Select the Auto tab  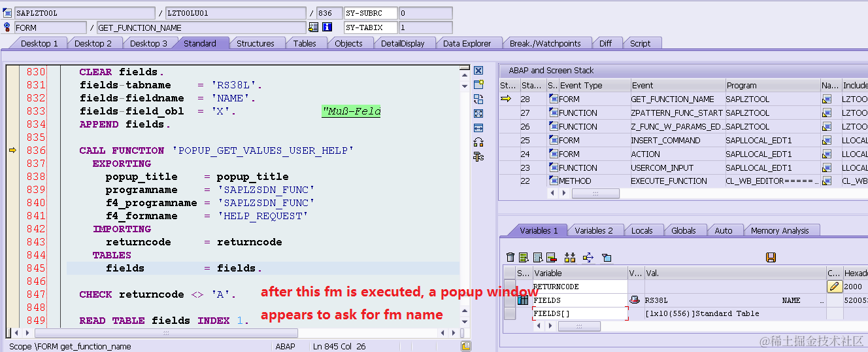click(x=724, y=230)
